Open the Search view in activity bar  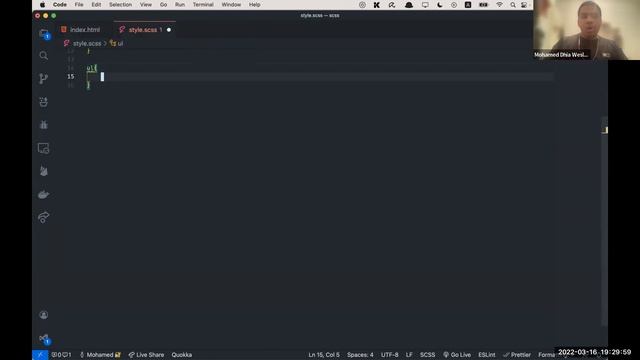click(44, 56)
